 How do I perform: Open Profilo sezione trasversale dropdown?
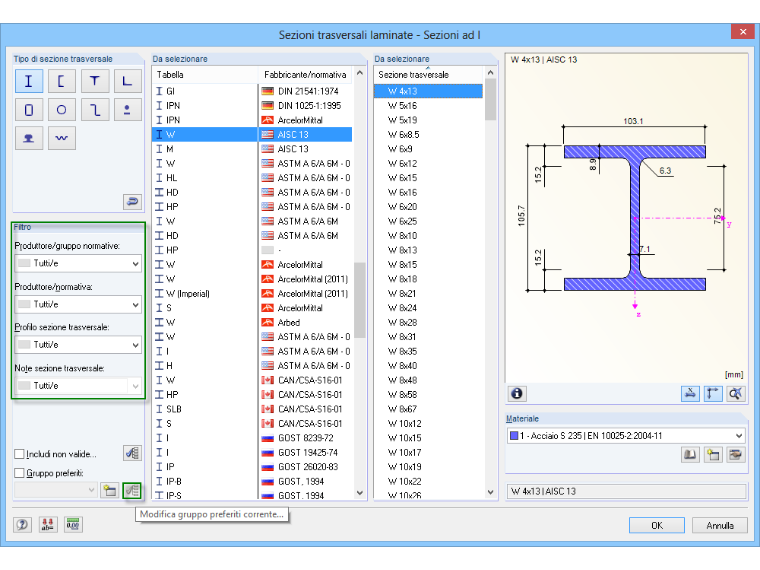coord(78,345)
